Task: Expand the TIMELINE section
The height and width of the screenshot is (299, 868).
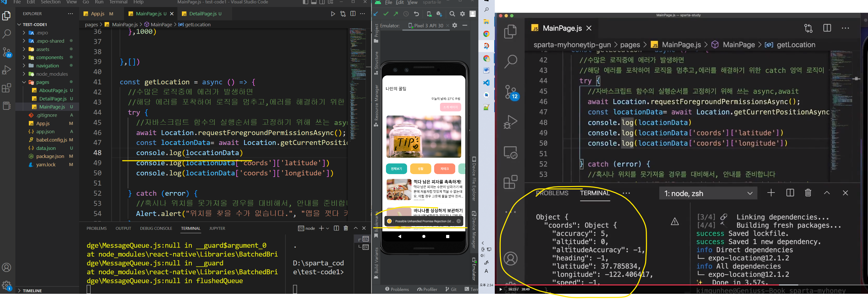Action: tap(19, 291)
